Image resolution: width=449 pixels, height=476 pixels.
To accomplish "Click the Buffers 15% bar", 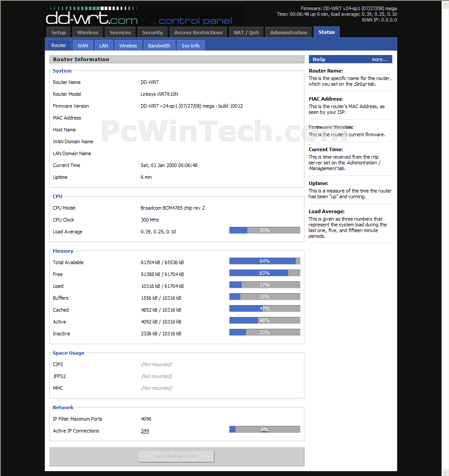I will pyautogui.click(x=264, y=297).
